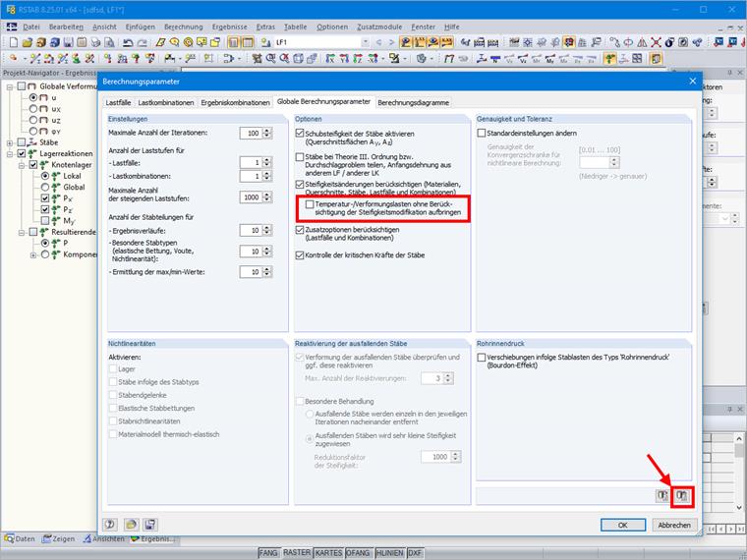Enable Standardeinstellungen ändern checkbox
This screenshot has width=747, height=560.
coord(482,134)
